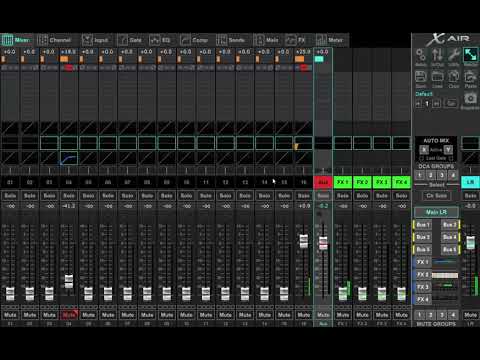Select FX 1 send button in side panel
This screenshot has width=480, height=360.
pyautogui.click(x=423, y=262)
